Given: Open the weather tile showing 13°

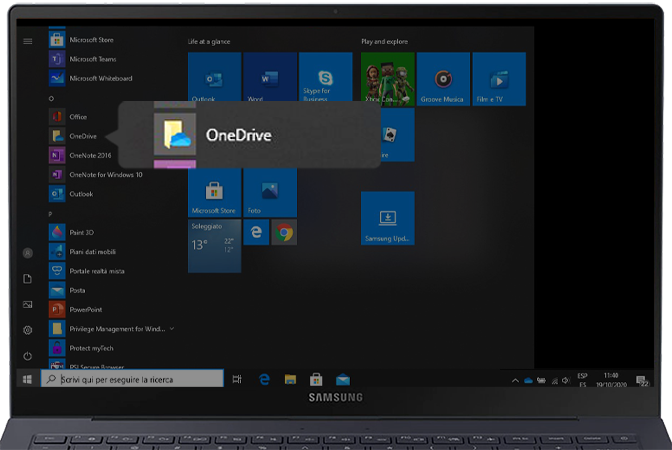Looking at the screenshot, I should click(214, 246).
